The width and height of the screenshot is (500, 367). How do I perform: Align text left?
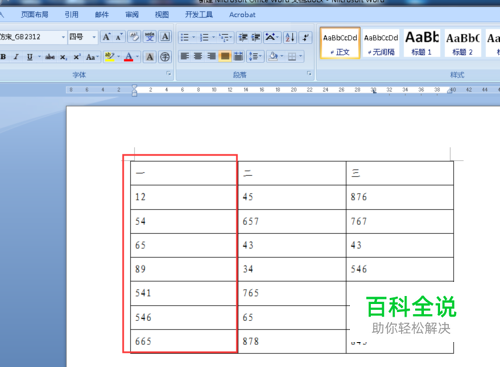click(x=185, y=56)
